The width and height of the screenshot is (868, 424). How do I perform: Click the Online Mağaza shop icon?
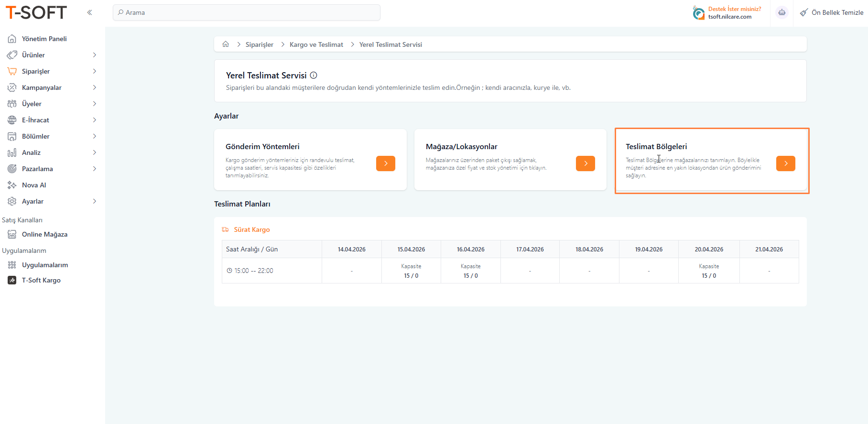(x=12, y=234)
